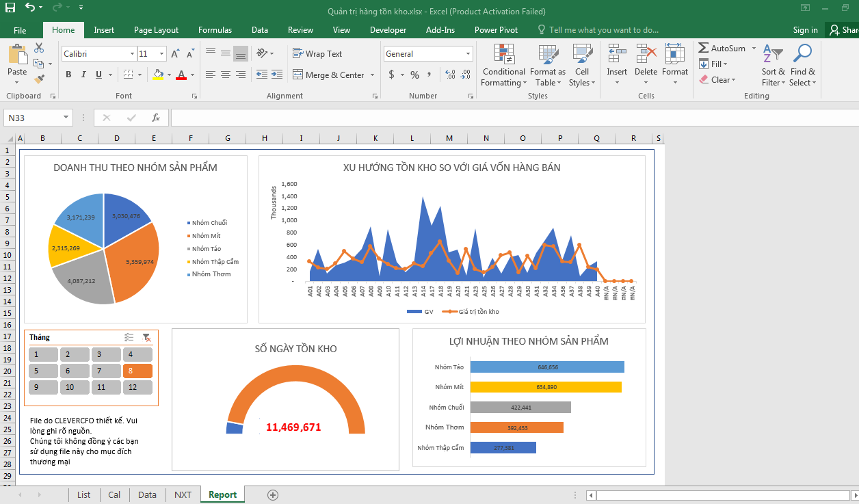
Task: Click the Merge & Center button
Action: [330, 75]
